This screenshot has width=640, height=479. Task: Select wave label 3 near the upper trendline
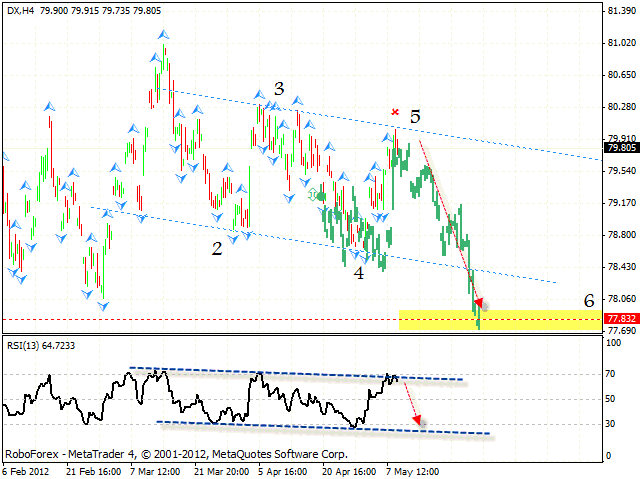279,88
